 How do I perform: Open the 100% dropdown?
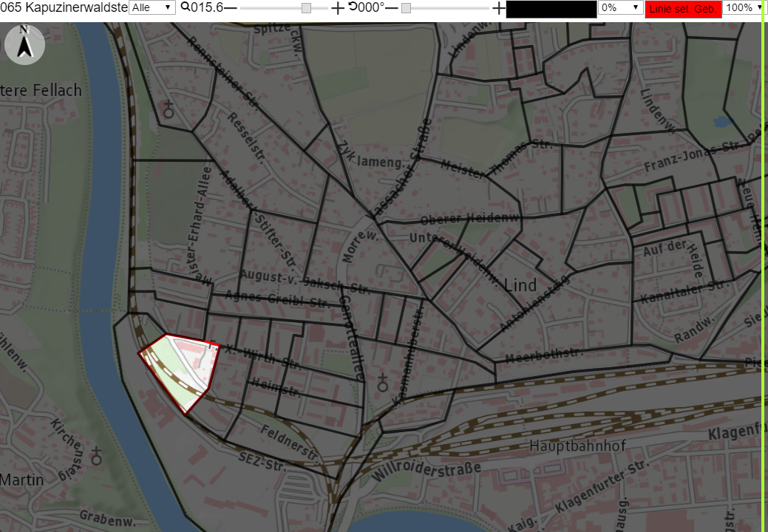742,7
